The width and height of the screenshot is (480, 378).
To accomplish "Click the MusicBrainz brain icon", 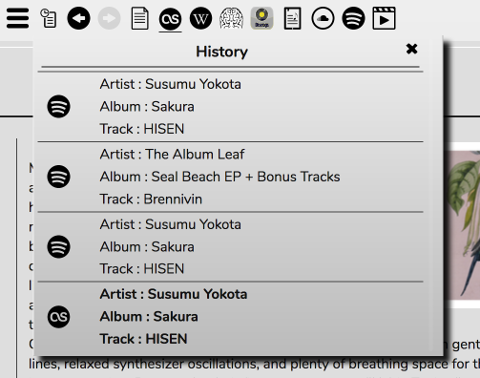I will 231,18.
